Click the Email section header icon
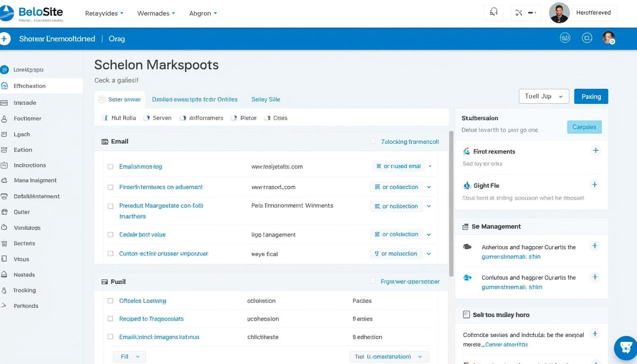 105,141
